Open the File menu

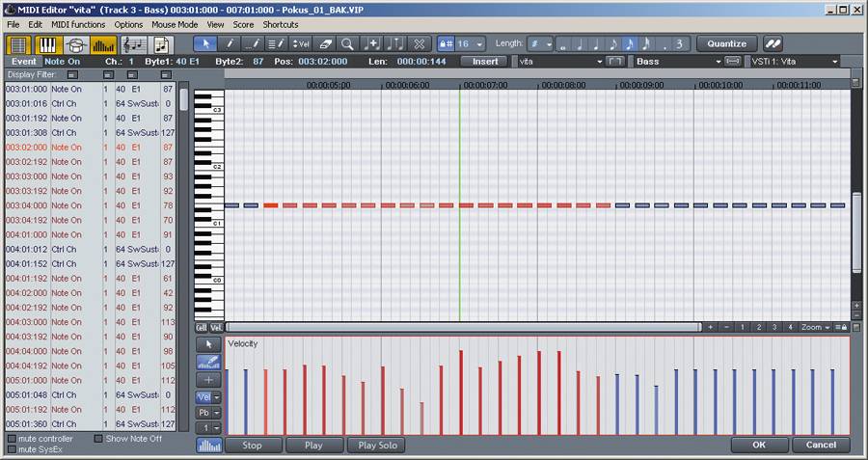click(x=14, y=25)
